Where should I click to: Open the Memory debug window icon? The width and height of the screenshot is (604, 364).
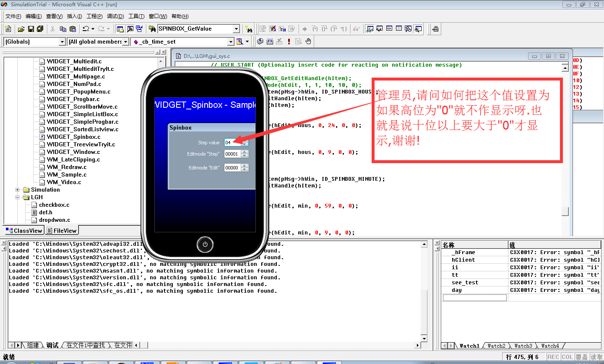coord(398,29)
